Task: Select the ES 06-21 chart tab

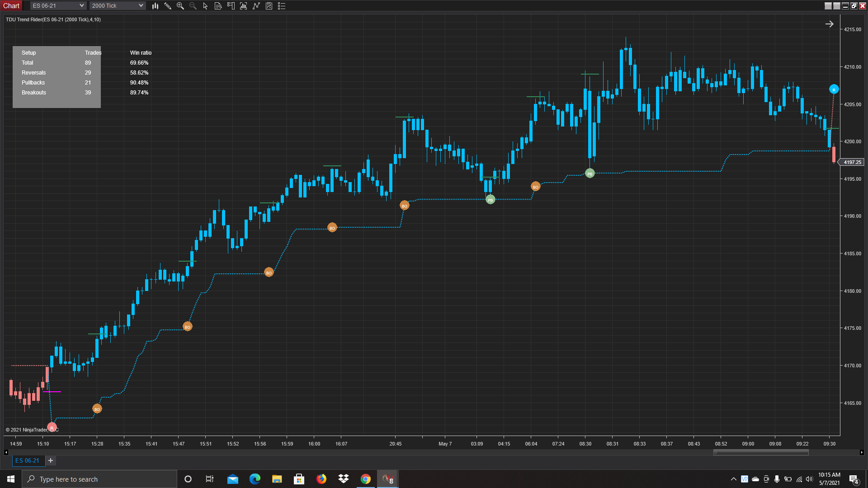Action: (28, 460)
